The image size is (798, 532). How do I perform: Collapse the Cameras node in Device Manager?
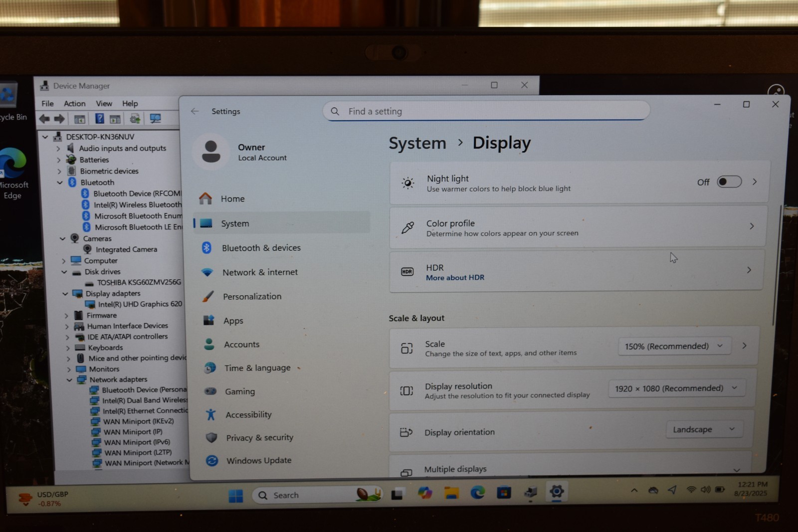click(62, 239)
